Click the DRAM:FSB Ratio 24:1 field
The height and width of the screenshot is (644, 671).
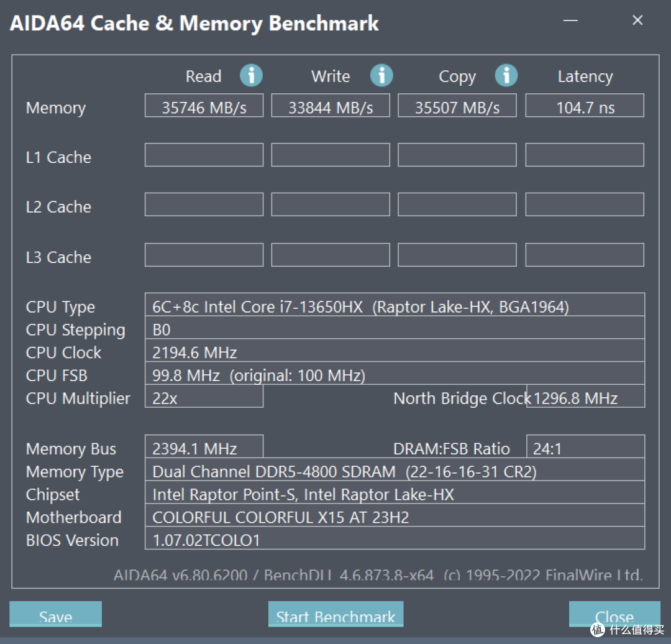(x=585, y=446)
